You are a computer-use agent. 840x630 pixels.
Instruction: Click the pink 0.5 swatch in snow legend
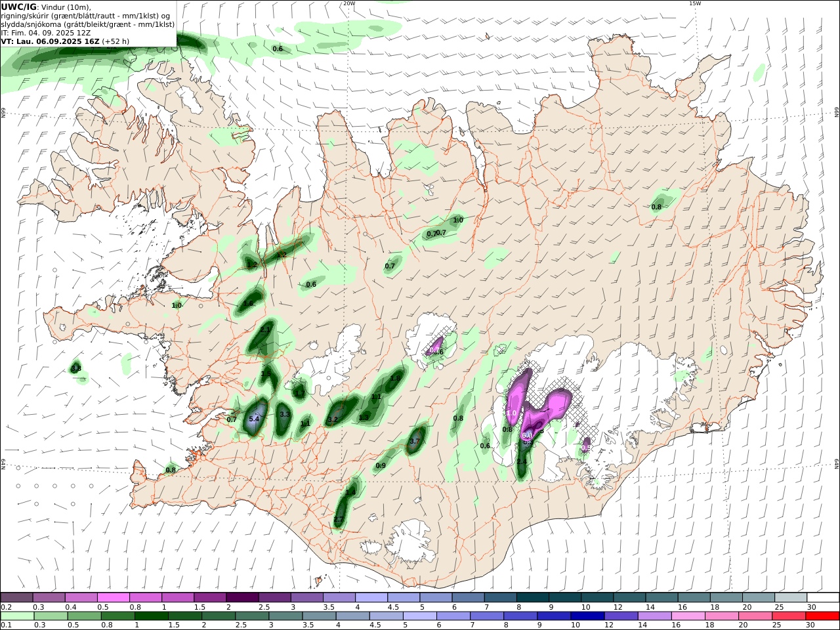click(113, 597)
